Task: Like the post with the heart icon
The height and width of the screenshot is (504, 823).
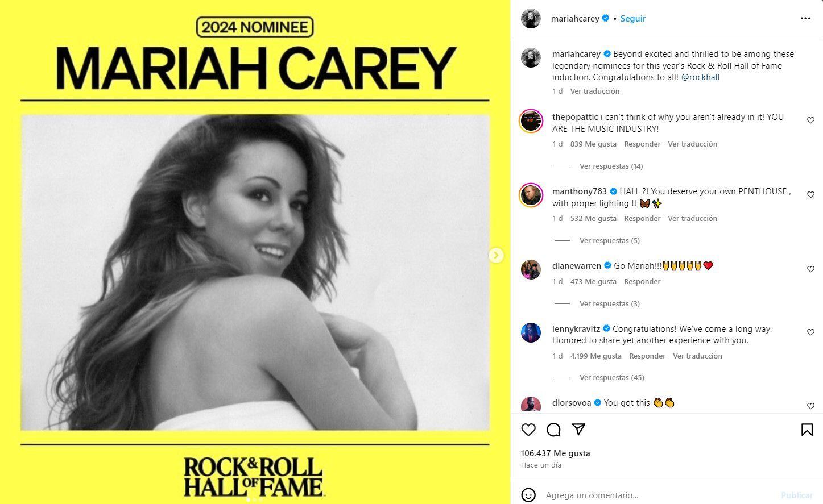Action: click(528, 430)
